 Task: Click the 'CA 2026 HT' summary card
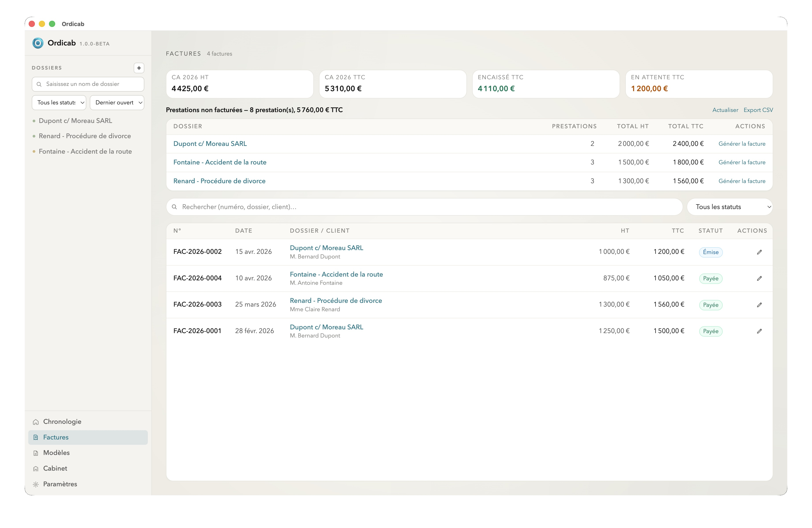tap(240, 84)
